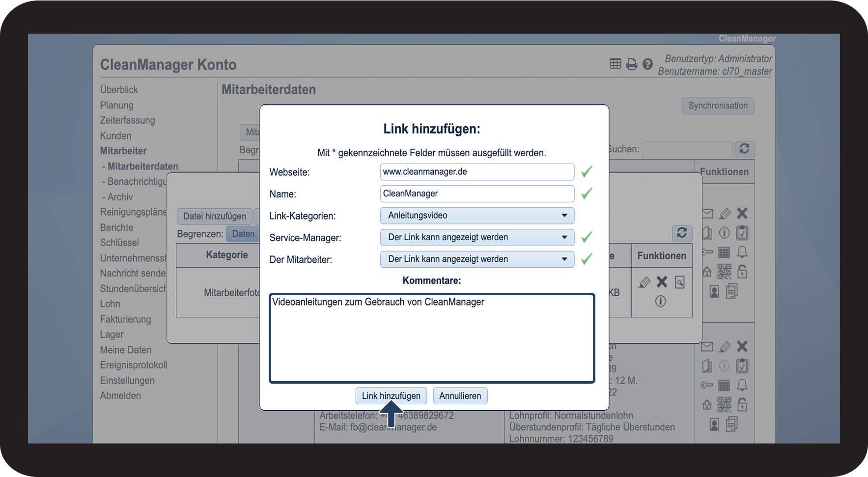Screen dimensions: 868x477
Task: Open help via question mark icon
Action: [x=648, y=64]
